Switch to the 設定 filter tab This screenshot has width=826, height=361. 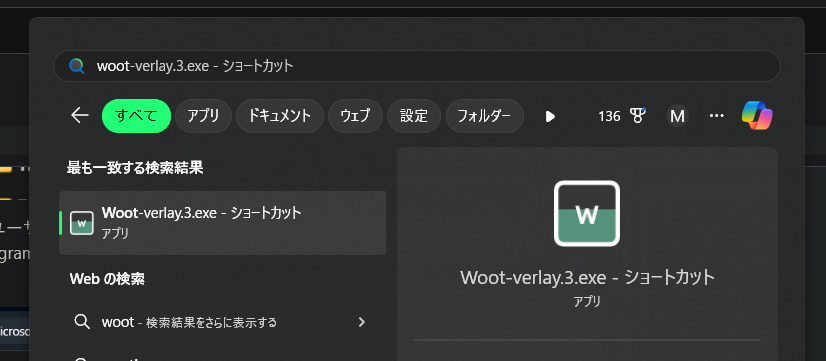point(414,116)
